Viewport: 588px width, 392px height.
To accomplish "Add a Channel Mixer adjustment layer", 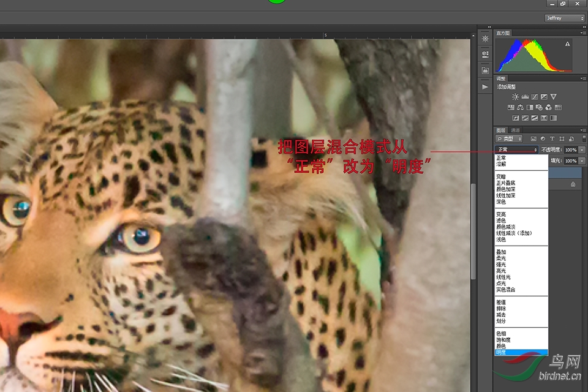I will pos(549,107).
